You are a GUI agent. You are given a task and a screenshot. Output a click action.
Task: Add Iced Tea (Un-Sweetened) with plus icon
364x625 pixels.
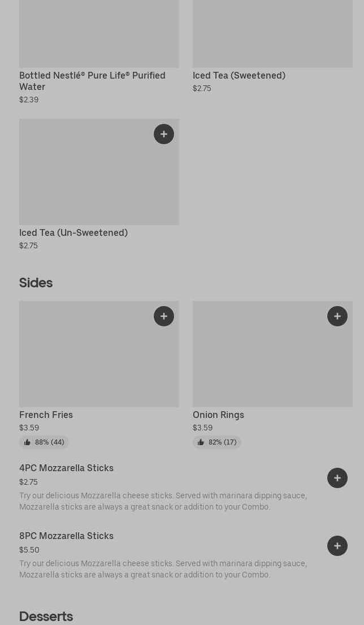(x=164, y=134)
